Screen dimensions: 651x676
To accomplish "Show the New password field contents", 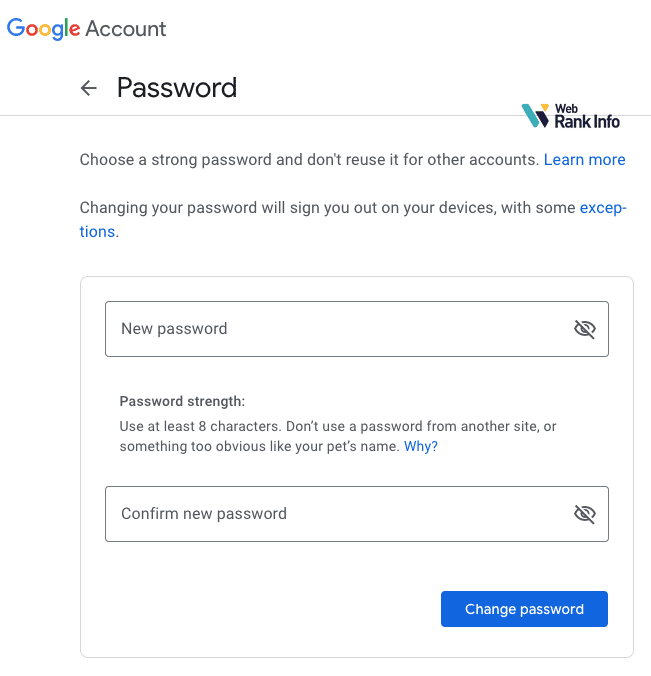I will 584,329.
